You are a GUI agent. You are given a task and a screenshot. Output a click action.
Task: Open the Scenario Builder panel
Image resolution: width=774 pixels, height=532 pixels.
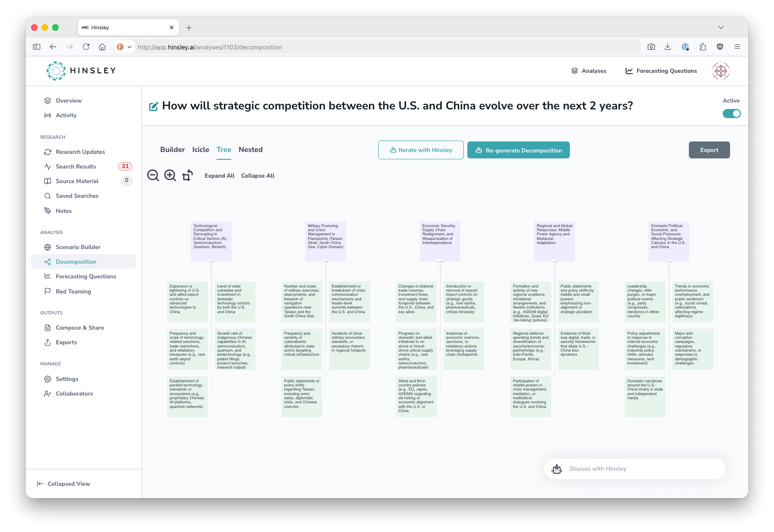click(x=78, y=247)
